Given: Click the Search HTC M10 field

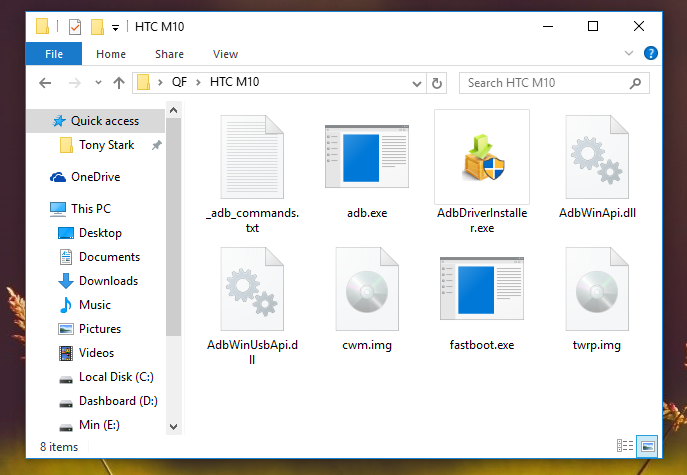Looking at the screenshot, I should tap(554, 83).
